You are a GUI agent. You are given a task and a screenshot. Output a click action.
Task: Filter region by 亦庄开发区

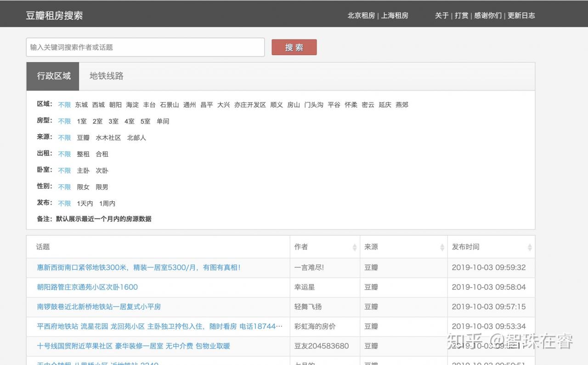pos(250,105)
